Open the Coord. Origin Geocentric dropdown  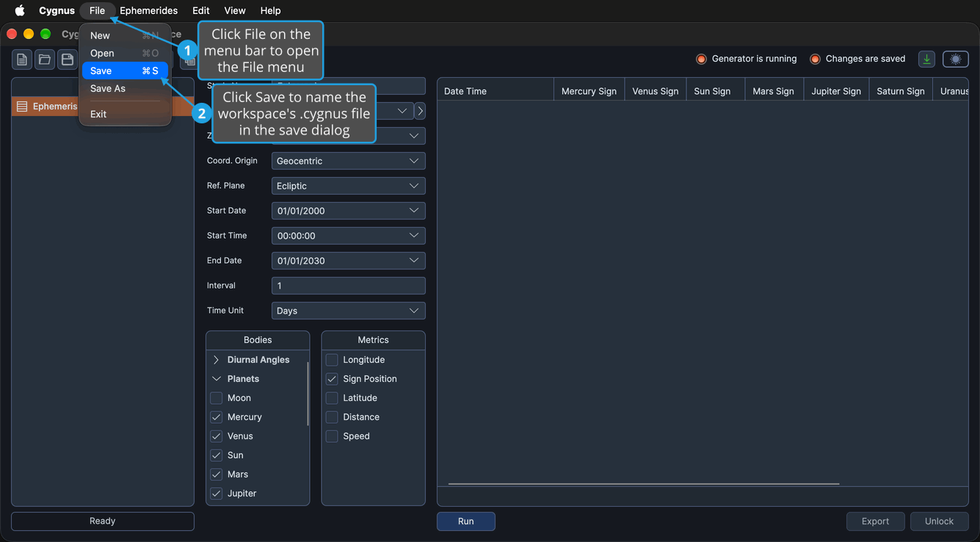[x=349, y=161]
